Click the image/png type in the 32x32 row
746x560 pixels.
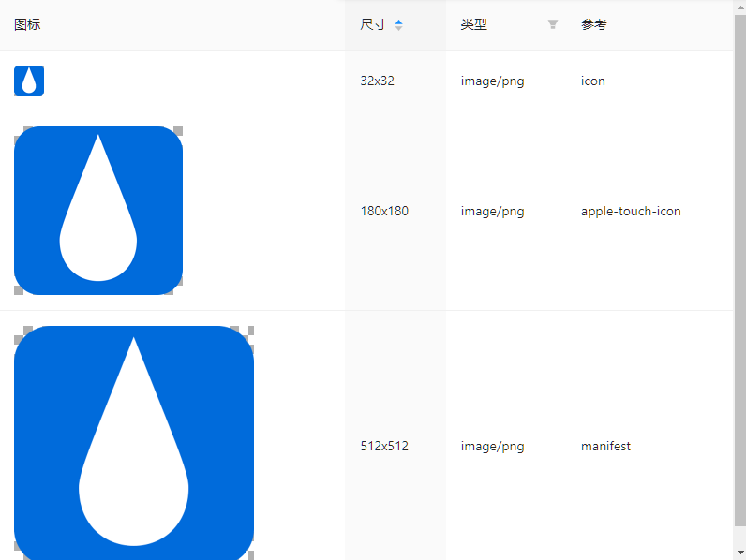click(492, 81)
